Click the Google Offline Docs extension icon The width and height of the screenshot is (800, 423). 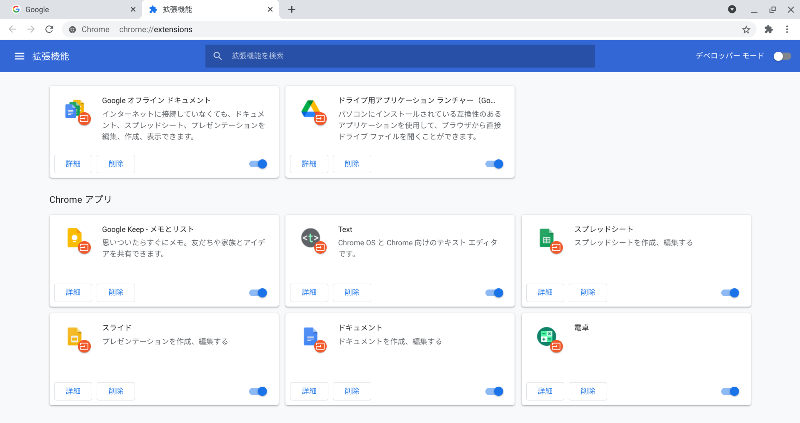pyautogui.click(x=77, y=112)
